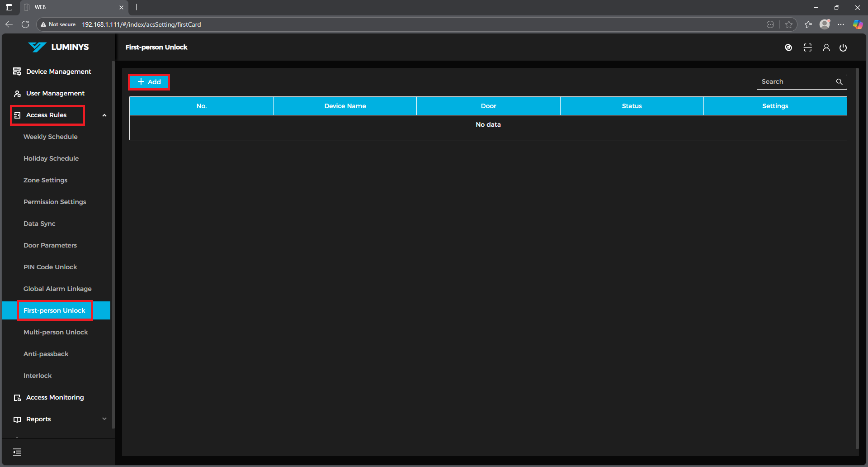Click into the Search input field
The width and height of the screenshot is (868, 467).
pos(796,82)
